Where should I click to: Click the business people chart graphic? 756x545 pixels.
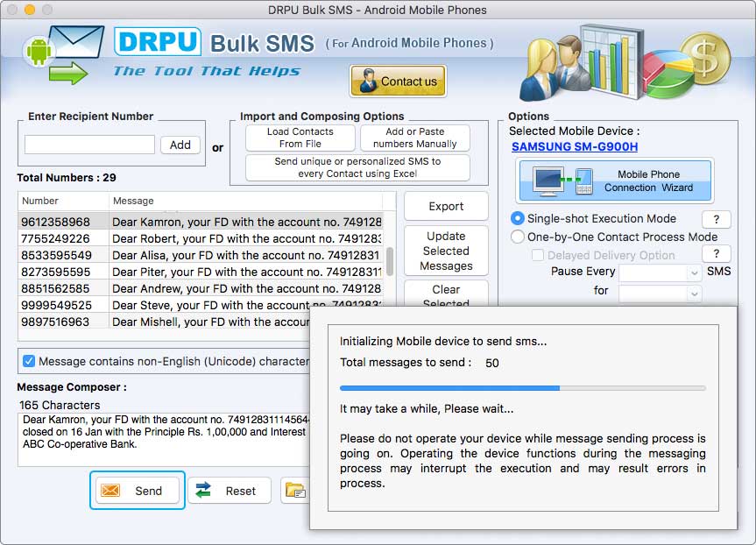click(625, 64)
